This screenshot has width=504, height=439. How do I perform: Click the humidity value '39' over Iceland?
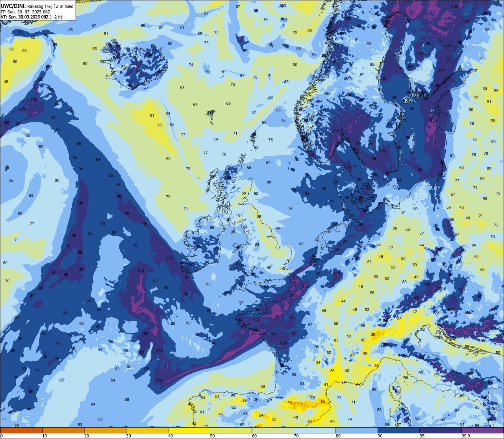(123, 67)
